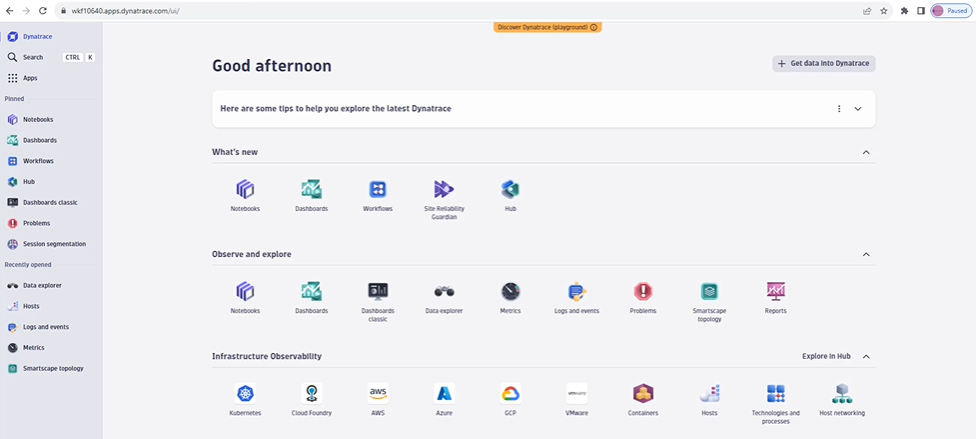Click Dynatrace logo in sidebar

coord(12,37)
